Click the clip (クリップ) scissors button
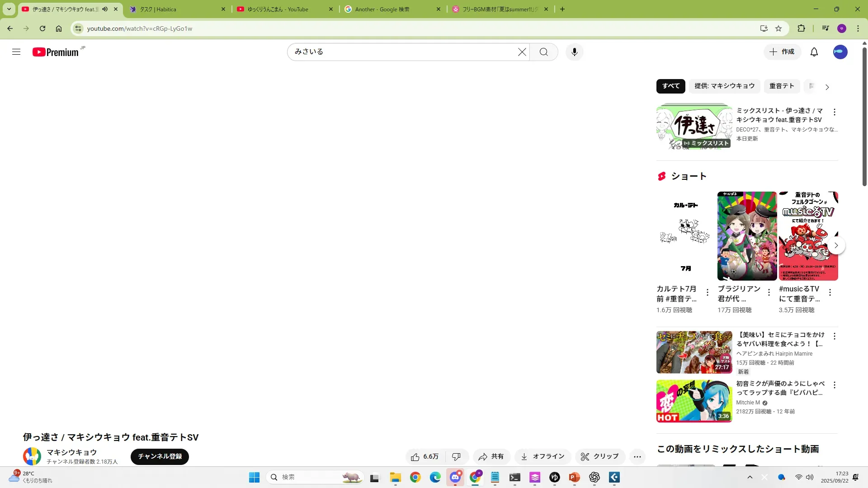 (x=599, y=456)
